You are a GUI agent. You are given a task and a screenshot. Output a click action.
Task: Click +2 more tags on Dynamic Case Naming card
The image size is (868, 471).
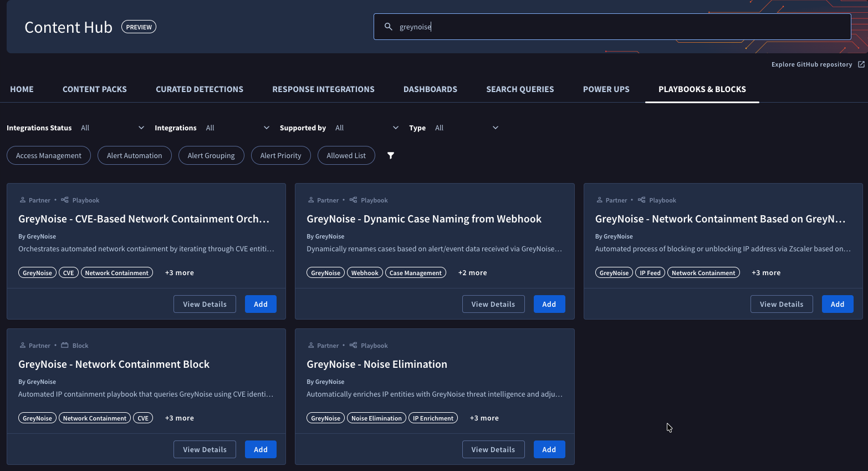point(473,273)
